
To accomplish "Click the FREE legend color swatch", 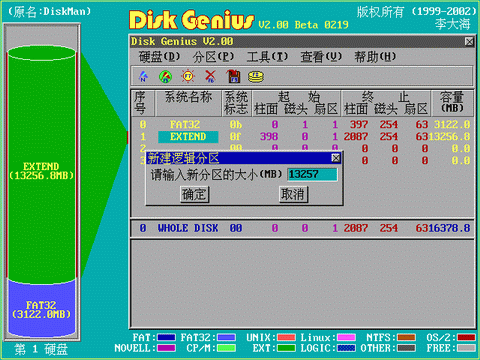I will 466,348.
